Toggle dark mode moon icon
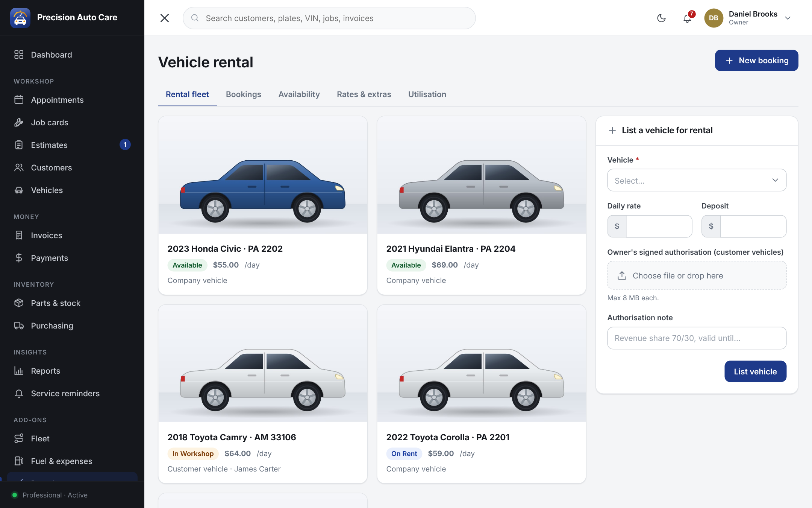The image size is (812, 508). click(661, 18)
